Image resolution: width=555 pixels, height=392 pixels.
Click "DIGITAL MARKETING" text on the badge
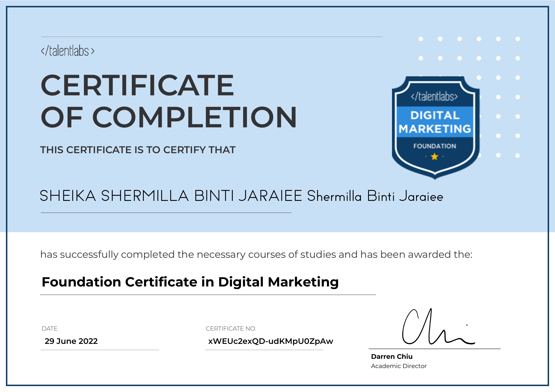click(x=435, y=122)
